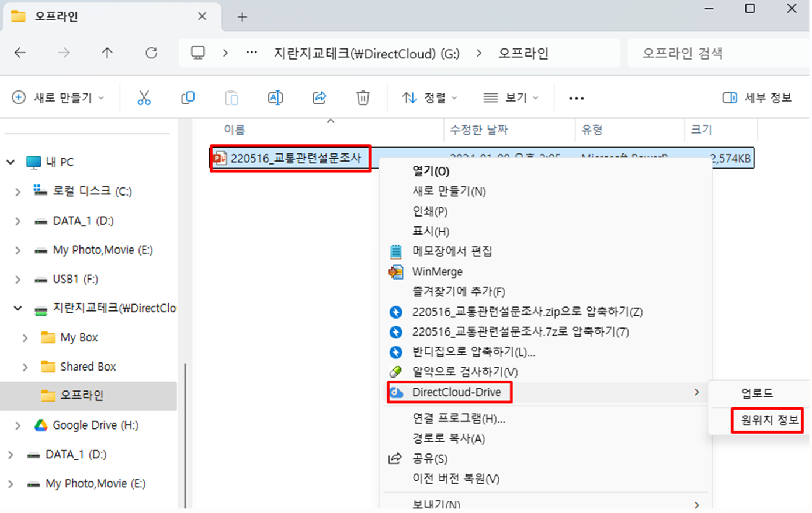The image size is (812, 513).
Task: Open the 정렬 sort dropdown
Action: (429, 98)
